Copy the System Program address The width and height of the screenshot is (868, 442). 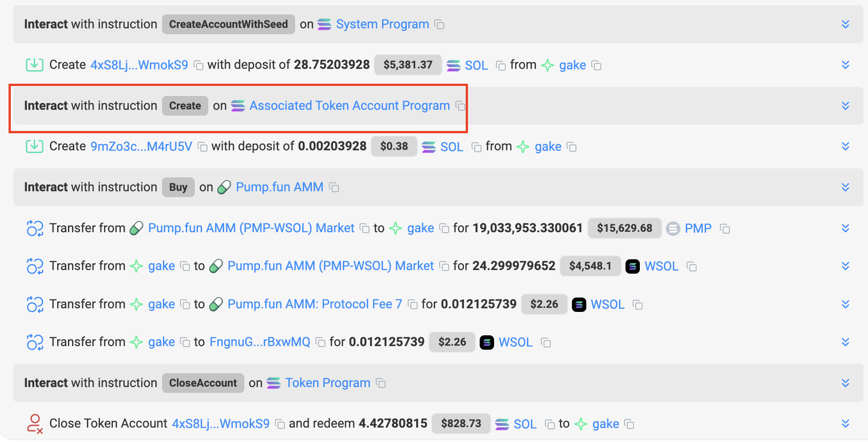click(x=439, y=25)
